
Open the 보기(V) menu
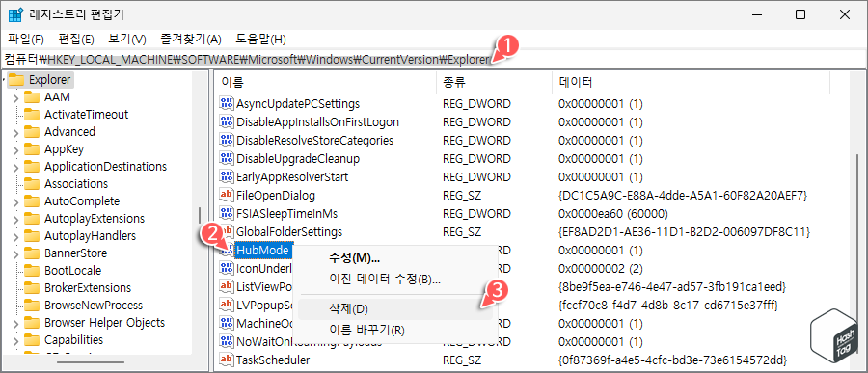(x=126, y=40)
